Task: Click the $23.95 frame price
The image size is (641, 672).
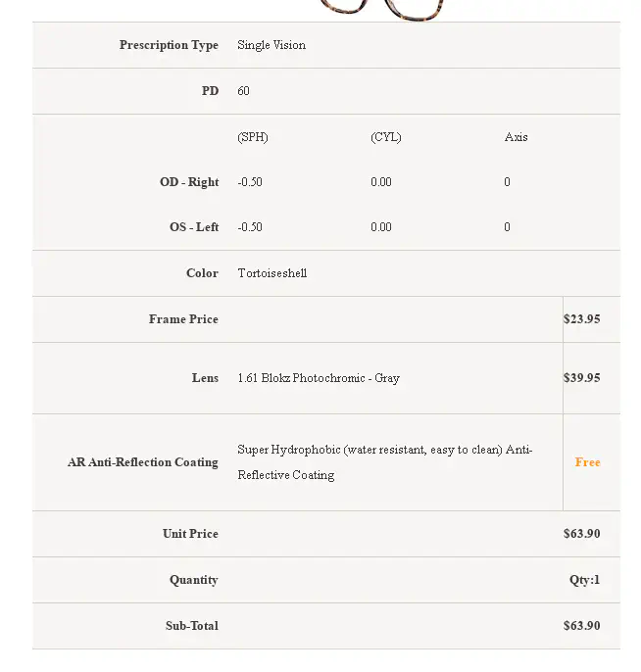Action: point(581,319)
